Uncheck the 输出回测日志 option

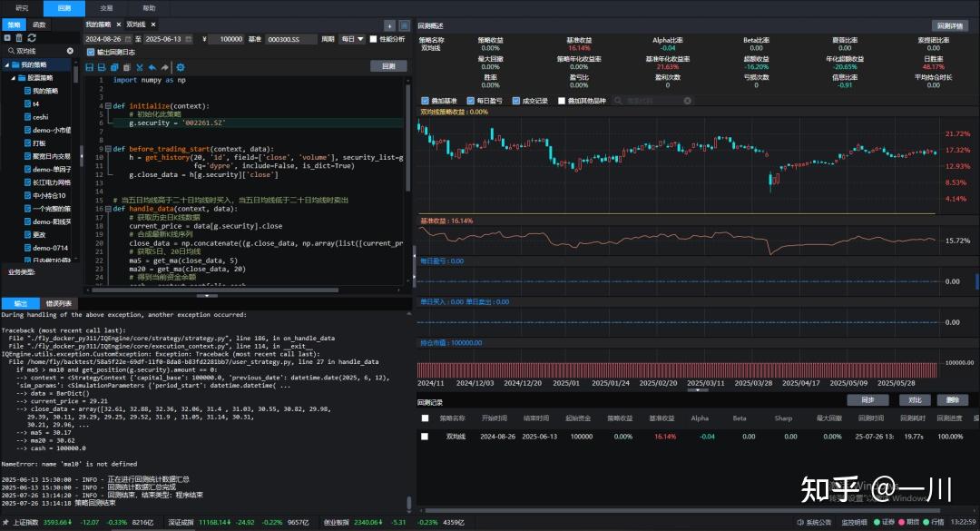coord(89,53)
